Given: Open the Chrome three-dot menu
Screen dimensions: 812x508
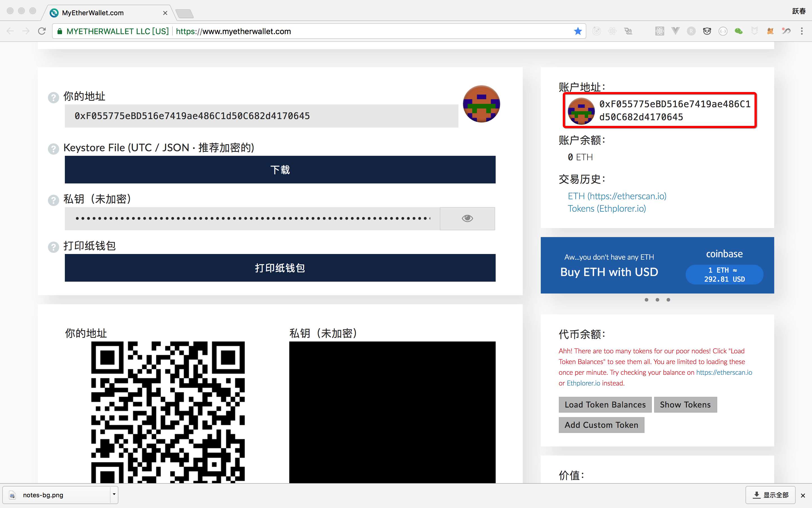Looking at the screenshot, I should (802, 31).
